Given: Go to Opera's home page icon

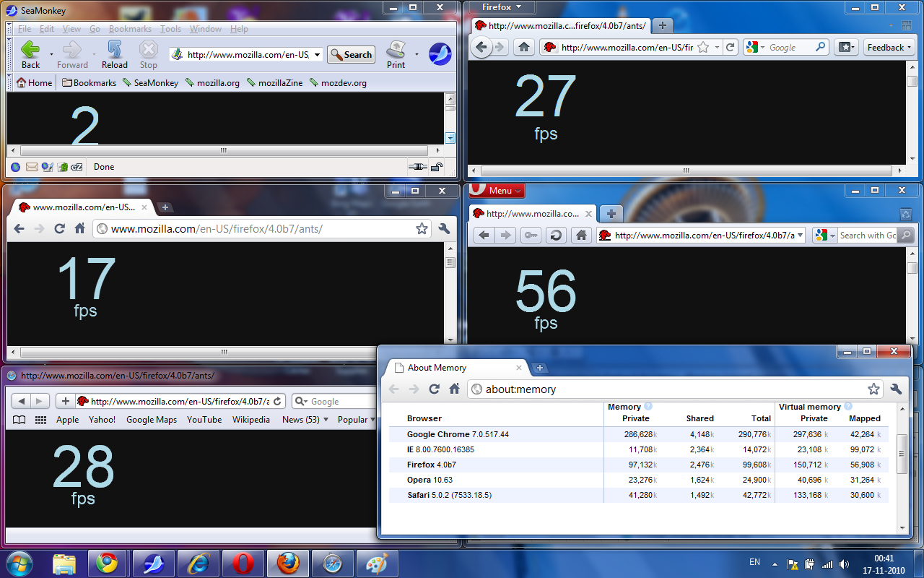Looking at the screenshot, I should pos(580,236).
